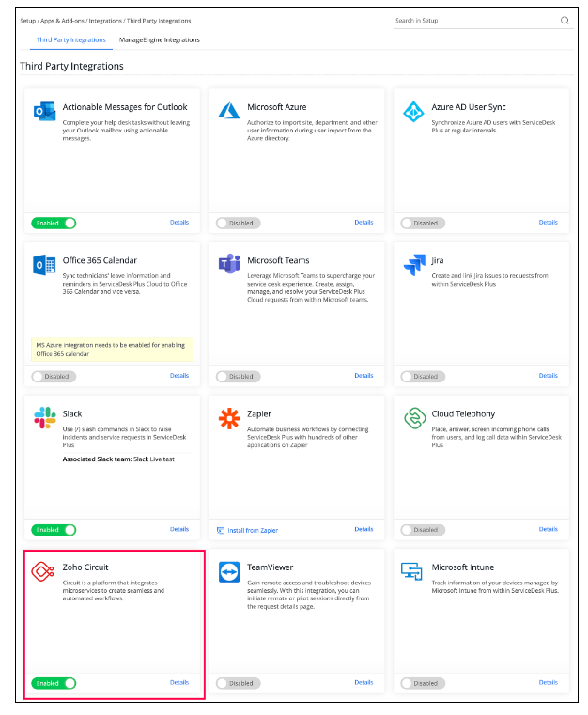
Task: Click the Microsoft Azure logo icon
Action: tap(229, 111)
